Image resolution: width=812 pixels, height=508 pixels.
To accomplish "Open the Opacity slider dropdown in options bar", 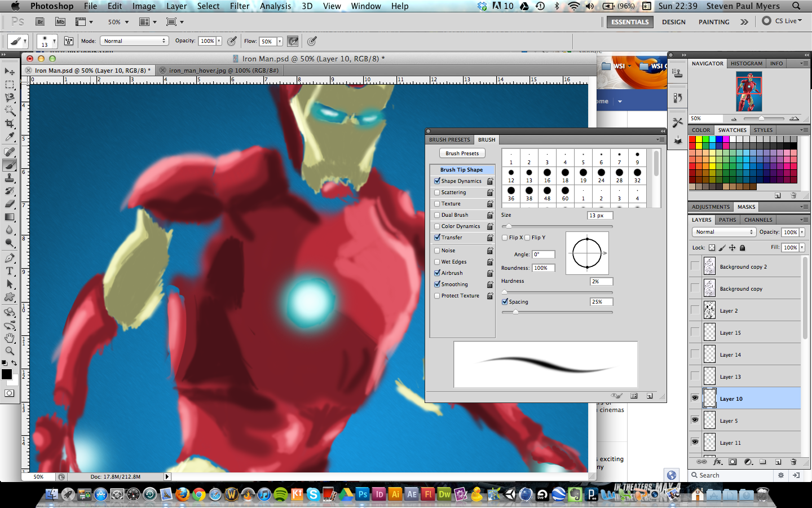I will tap(219, 41).
